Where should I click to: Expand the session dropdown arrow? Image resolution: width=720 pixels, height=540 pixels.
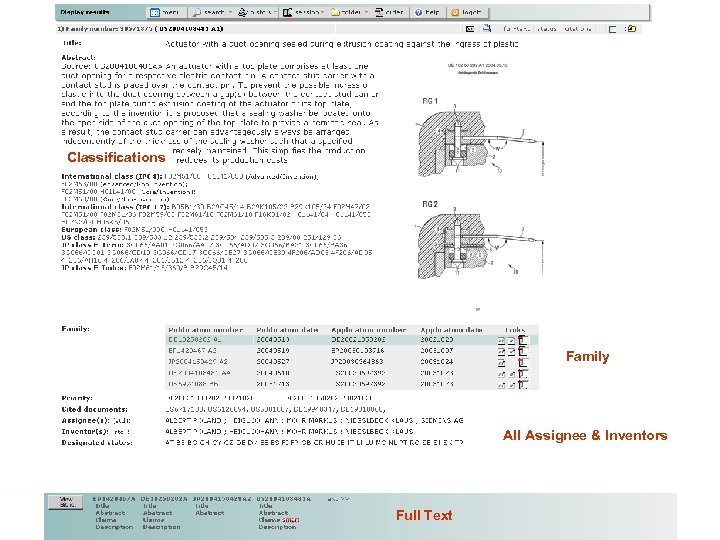coord(323,12)
